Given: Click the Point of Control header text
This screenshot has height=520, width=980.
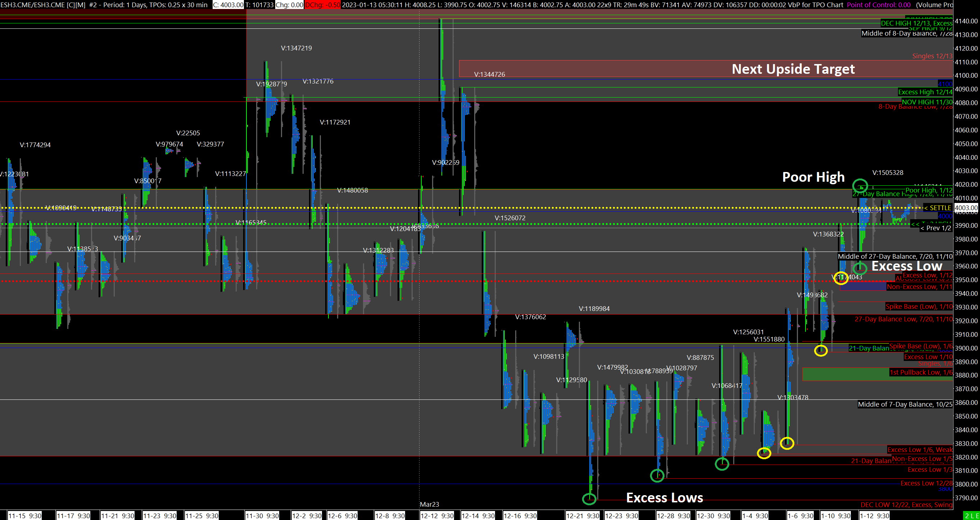Looking at the screenshot, I should click(879, 5).
